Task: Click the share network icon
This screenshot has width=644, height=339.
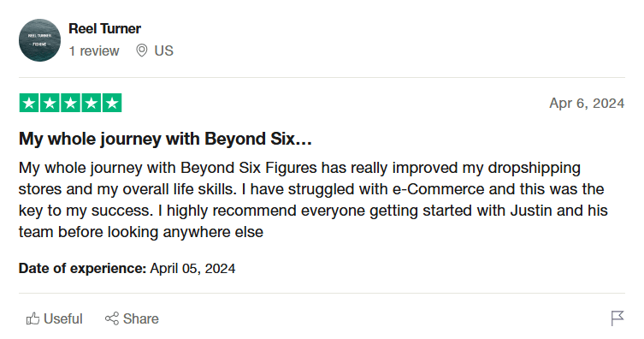Action: (112, 318)
